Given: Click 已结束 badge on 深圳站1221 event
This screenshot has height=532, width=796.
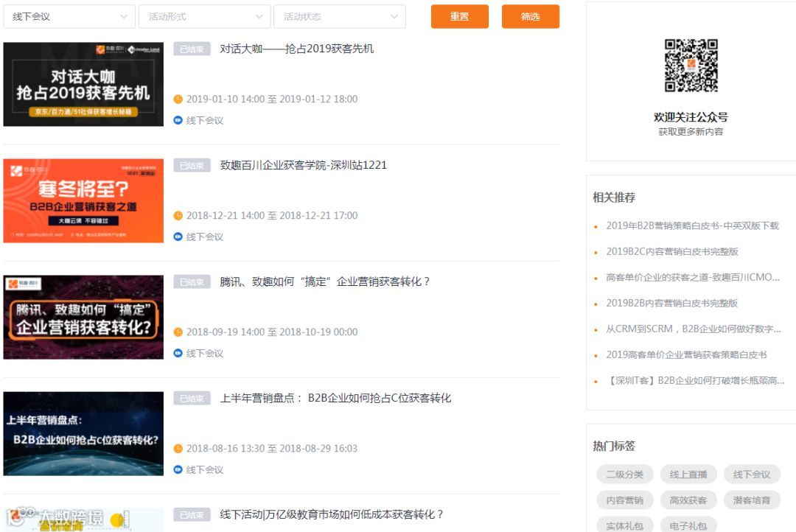Looking at the screenshot, I should click(x=192, y=166).
